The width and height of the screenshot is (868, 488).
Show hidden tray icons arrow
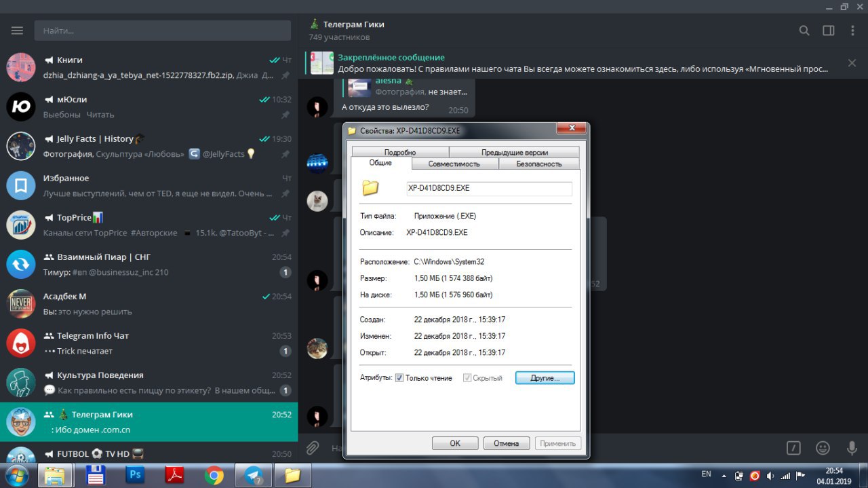coord(724,475)
